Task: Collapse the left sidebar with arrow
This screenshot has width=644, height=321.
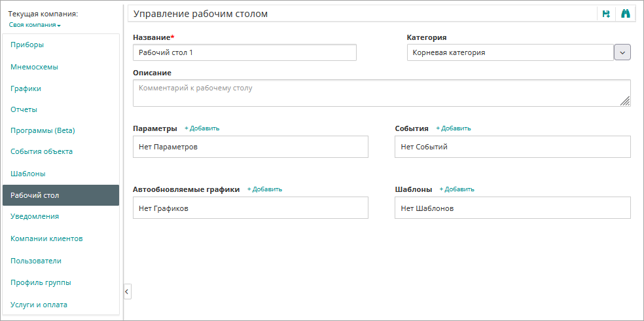Action: (127, 291)
